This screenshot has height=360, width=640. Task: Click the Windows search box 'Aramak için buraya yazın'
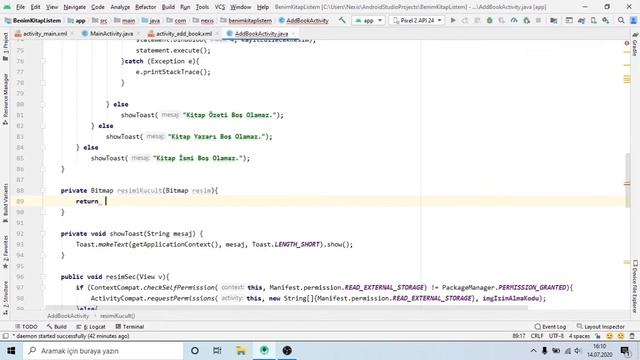tap(103, 351)
